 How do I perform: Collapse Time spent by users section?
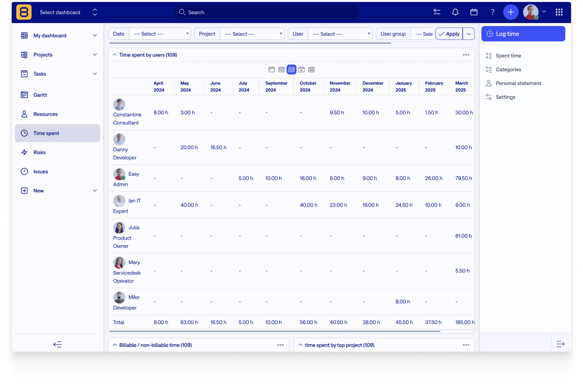pos(115,55)
